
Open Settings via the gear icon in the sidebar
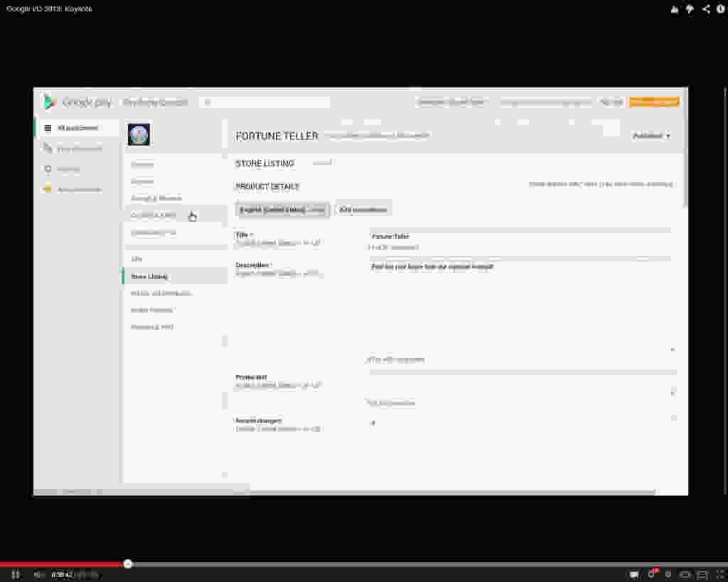click(48, 169)
